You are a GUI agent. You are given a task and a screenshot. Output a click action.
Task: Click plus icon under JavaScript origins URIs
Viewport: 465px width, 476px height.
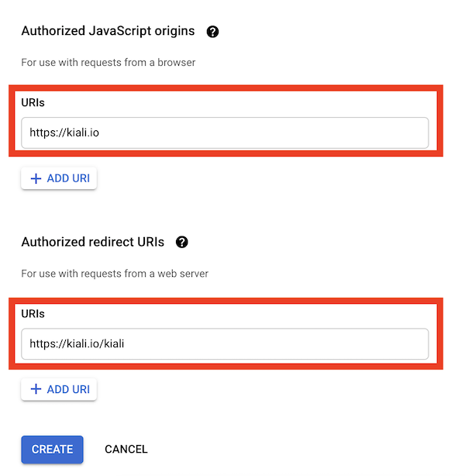(35, 179)
